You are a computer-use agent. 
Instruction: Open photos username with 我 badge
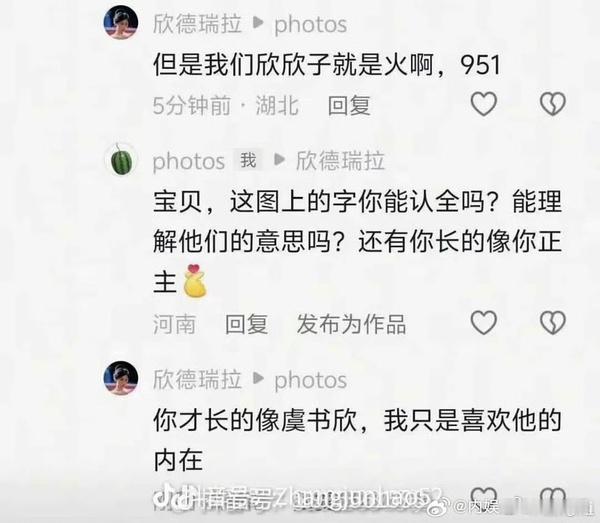coord(188,161)
